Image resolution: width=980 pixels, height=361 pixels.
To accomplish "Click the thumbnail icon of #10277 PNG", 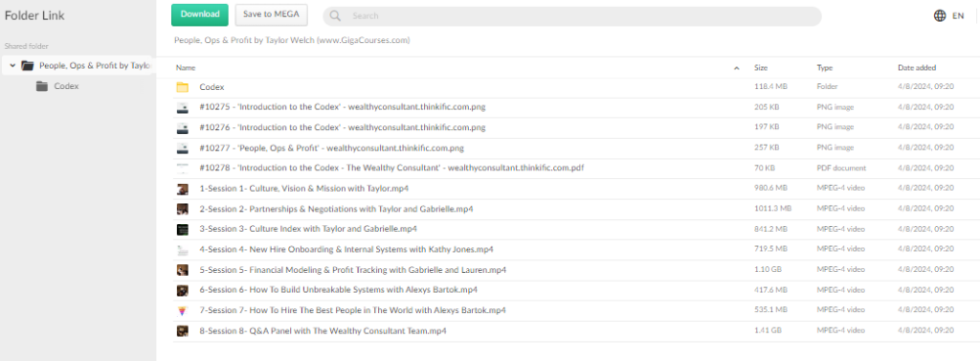I will pos(183,148).
